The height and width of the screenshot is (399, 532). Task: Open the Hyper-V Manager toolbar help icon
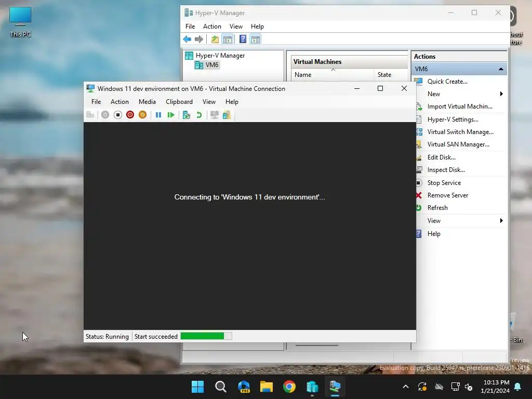click(243, 39)
